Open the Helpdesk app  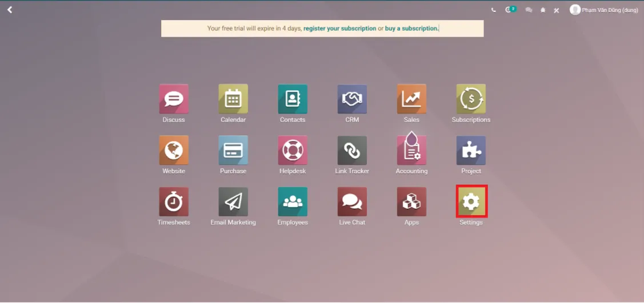(293, 150)
